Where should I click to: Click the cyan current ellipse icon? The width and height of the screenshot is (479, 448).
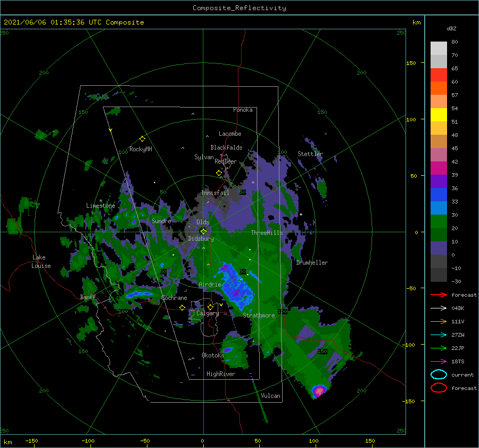[x=439, y=374]
